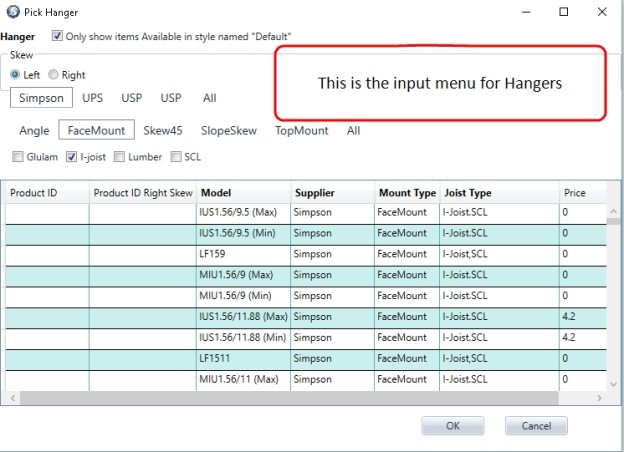Tick the SCL checkbox
624x452 pixels.
[176, 157]
